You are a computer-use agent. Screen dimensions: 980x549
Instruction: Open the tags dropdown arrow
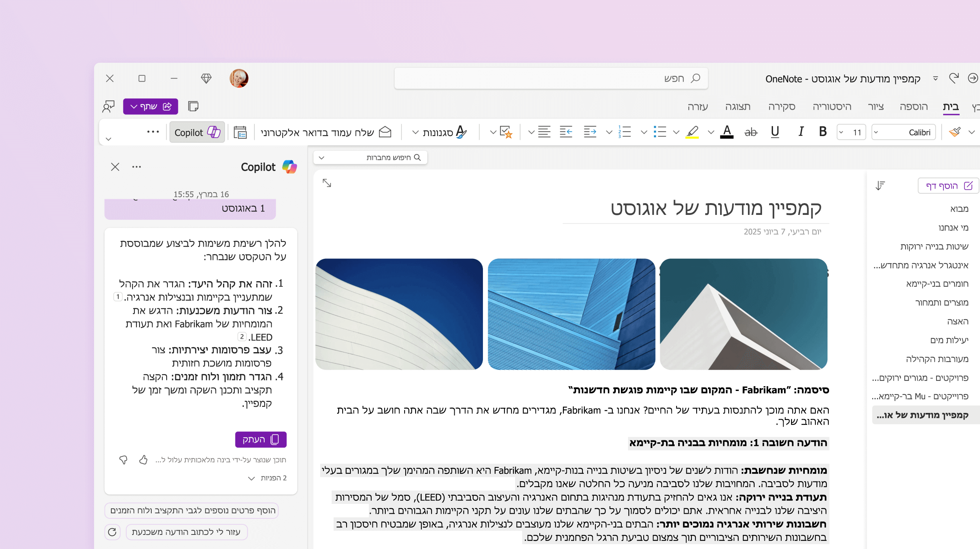[493, 132]
